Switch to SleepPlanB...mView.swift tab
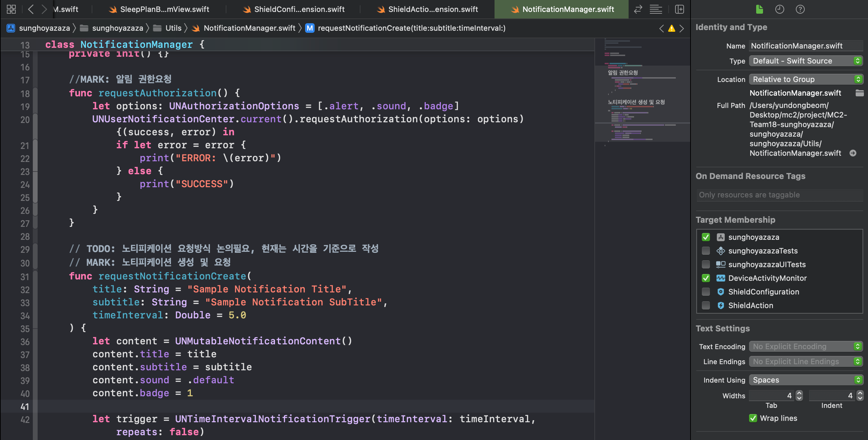The height and width of the screenshot is (440, 868). click(164, 9)
